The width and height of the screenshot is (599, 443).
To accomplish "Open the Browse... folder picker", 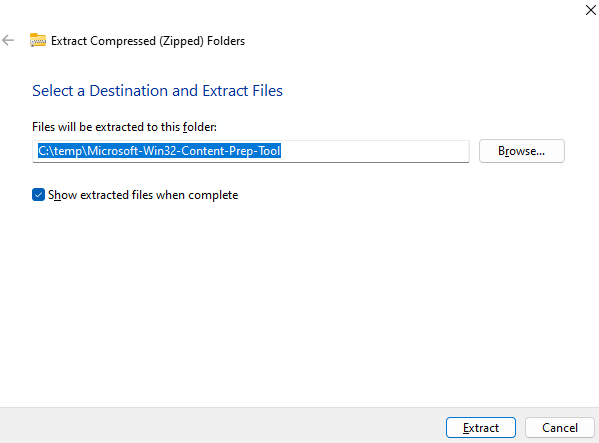I will tap(521, 151).
